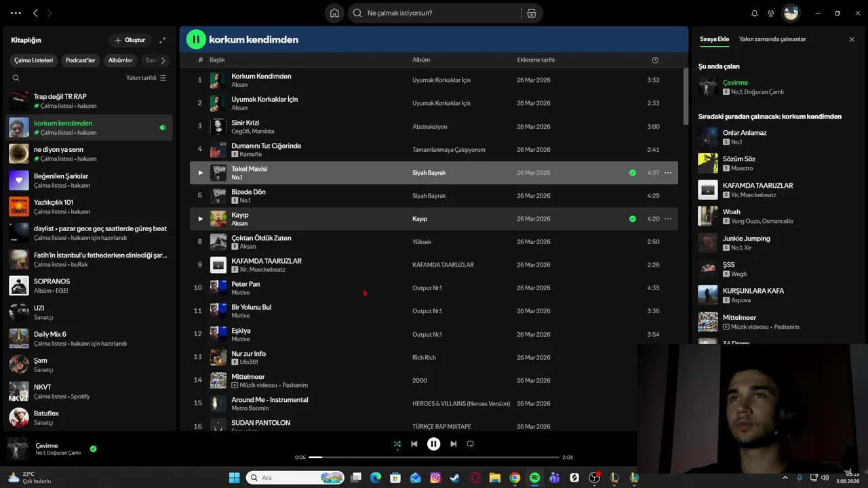Open the SOPRANOS album in library
The height and width of the screenshot is (488, 868).
tap(90, 286)
